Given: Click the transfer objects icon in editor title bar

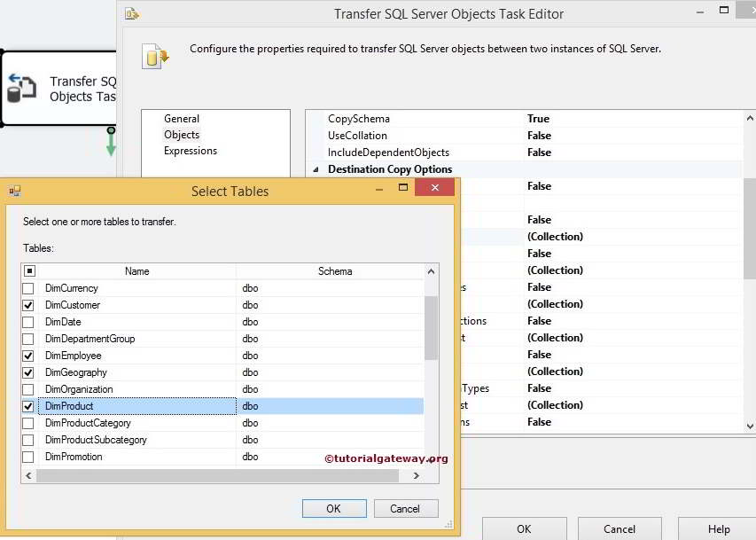Looking at the screenshot, I should (x=133, y=13).
